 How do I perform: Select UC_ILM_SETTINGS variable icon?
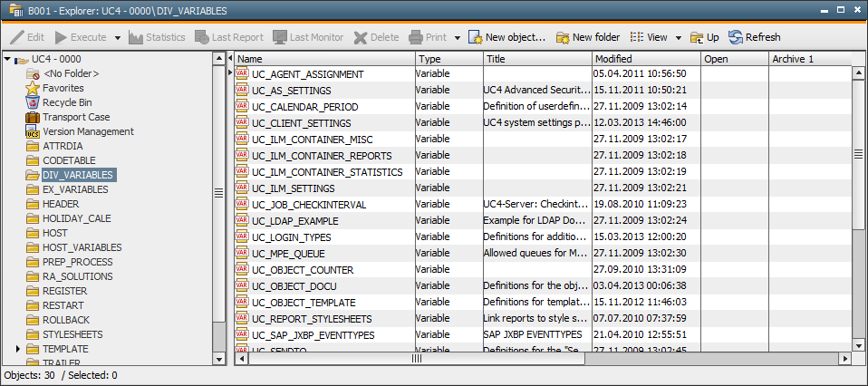point(242,188)
